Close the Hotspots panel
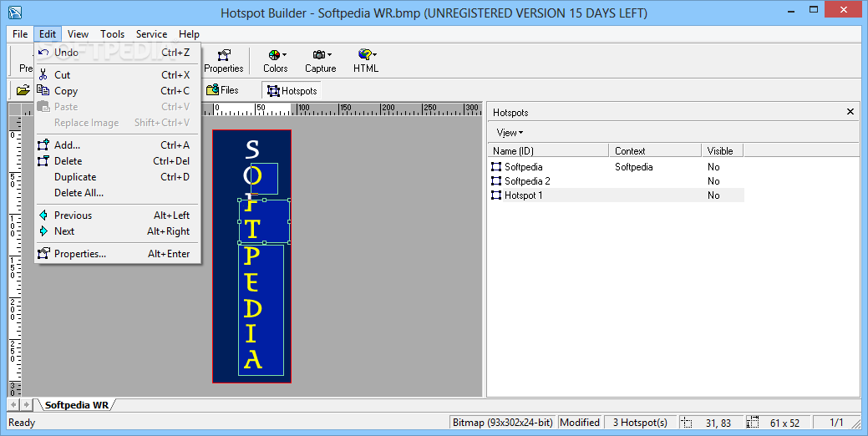The height and width of the screenshot is (436, 868). tap(850, 112)
